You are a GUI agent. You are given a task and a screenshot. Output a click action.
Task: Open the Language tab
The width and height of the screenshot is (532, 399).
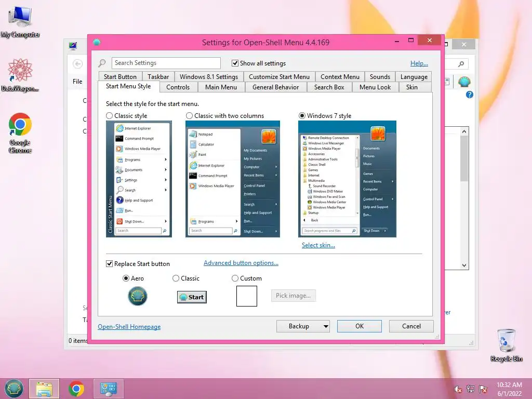414,77
